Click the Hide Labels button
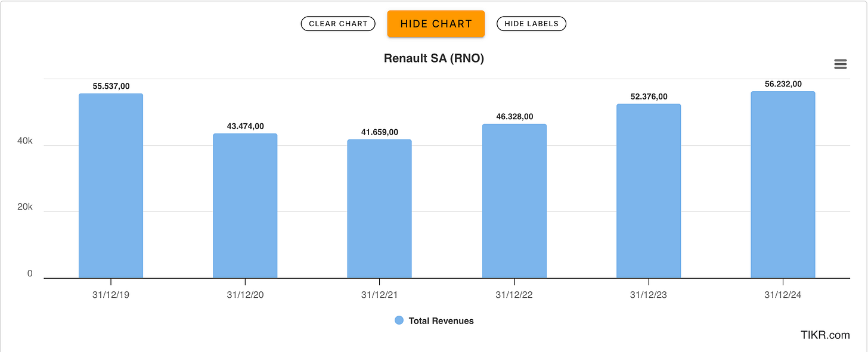The image size is (868, 352). coord(531,24)
